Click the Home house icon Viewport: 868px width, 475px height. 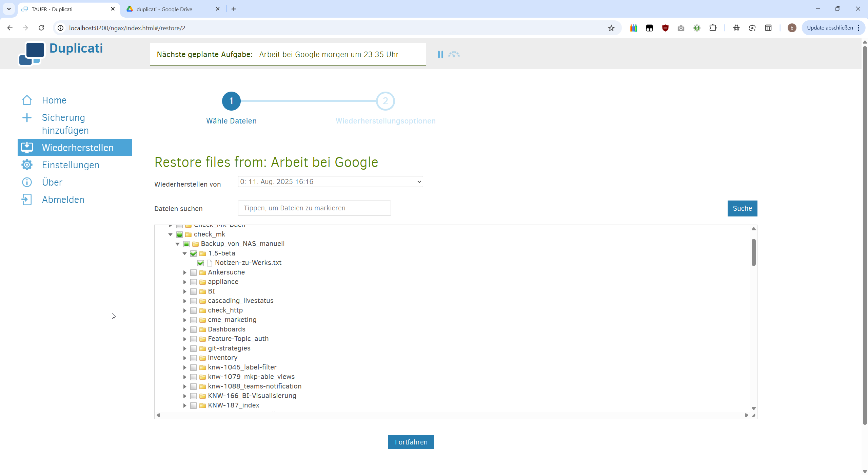[27, 100]
